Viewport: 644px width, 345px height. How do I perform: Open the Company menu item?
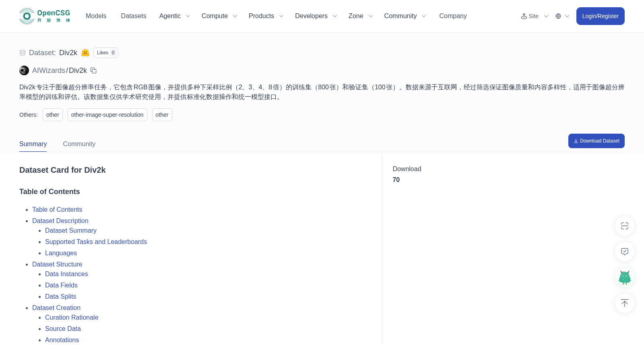point(453,16)
